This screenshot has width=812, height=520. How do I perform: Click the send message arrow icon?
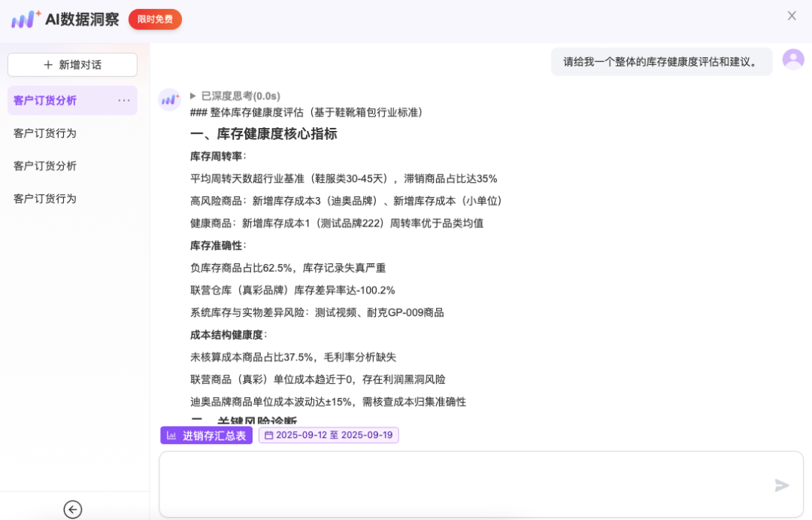click(782, 485)
